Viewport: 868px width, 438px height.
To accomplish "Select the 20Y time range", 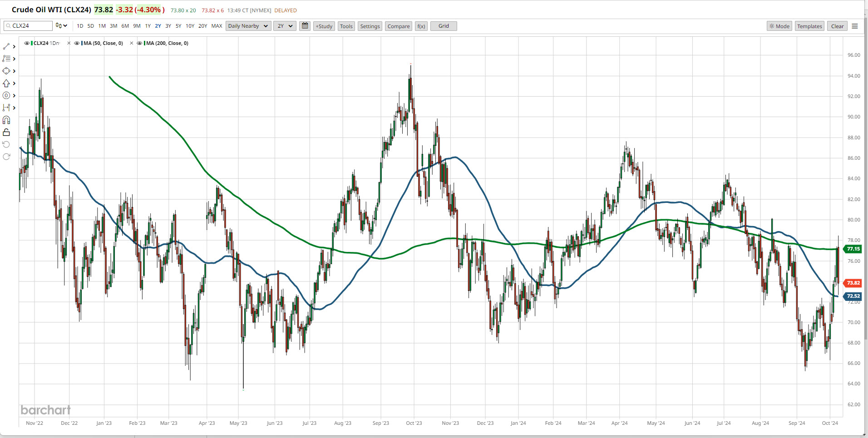I will click(x=203, y=26).
